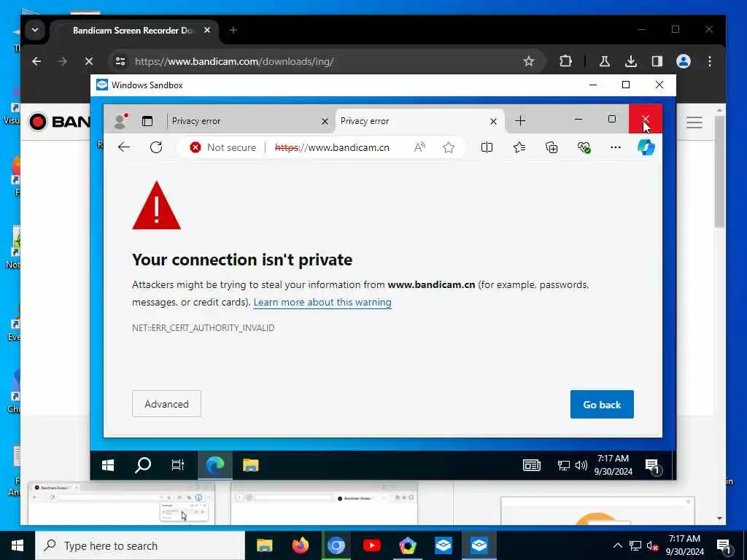Viewport: 747px width, 560px height.
Task: Open new tab in Edge
Action: [x=520, y=121]
